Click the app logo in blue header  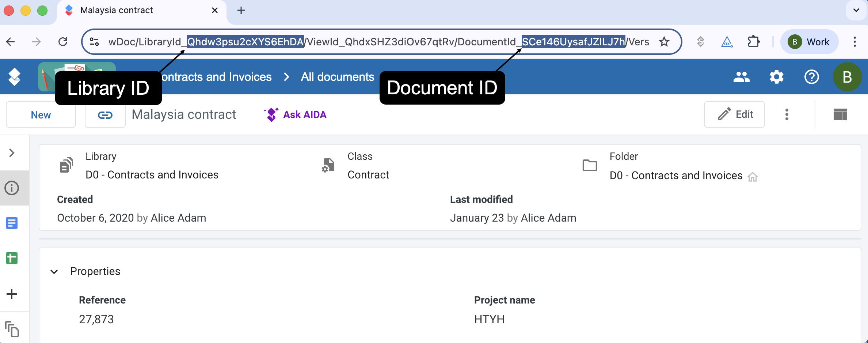pos(14,77)
